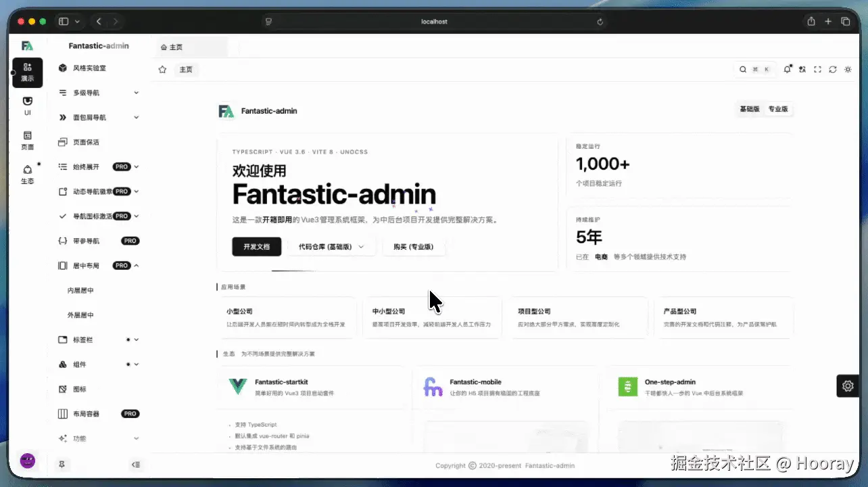Select the 基础版 edition option
Image resolution: width=868 pixels, height=487 pixels.
pyautogui.click(x=750, y=109)
